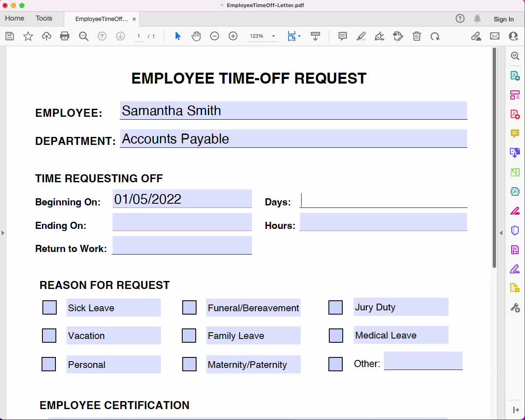Open the page display options dropdown
This screenshot has width=525, height=420.
point(300,36)
